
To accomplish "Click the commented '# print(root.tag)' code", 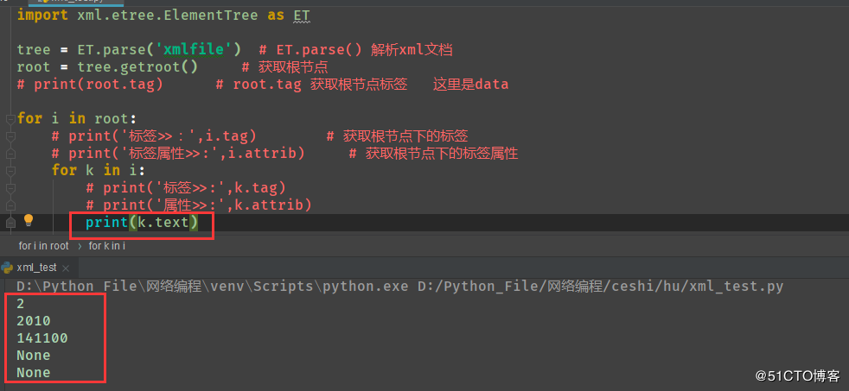I will pyautogui.click(x=90, y=84).
